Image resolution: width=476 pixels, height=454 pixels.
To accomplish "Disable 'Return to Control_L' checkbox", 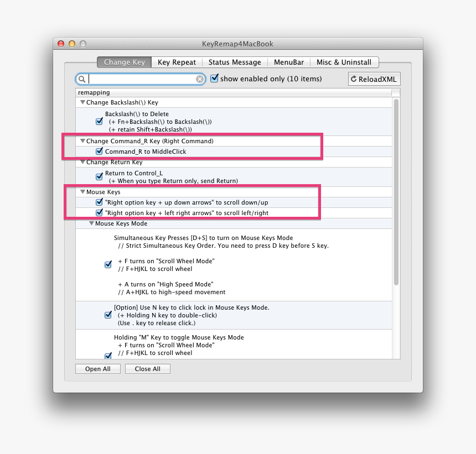I will pyautogui.click(x=99, y=176).
